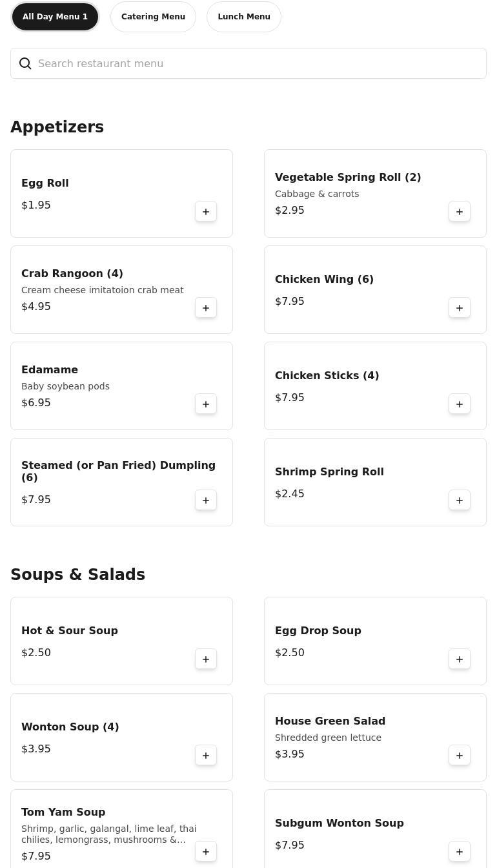Image resolution: width=497 pixels, height=868 pixels.
Task: Switch to Catering Menu tab
Action: point(153,17)
